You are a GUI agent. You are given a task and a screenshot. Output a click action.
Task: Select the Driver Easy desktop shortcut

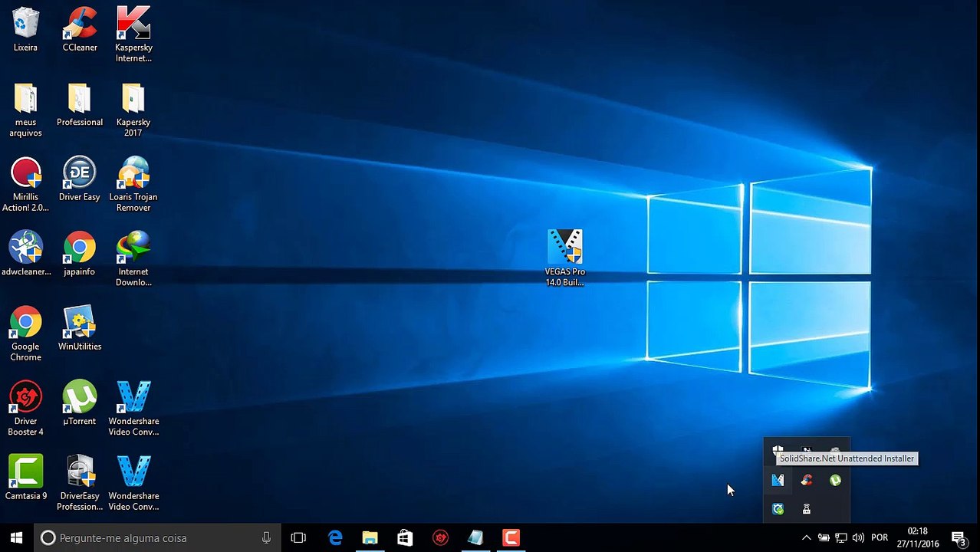(80, 179)
